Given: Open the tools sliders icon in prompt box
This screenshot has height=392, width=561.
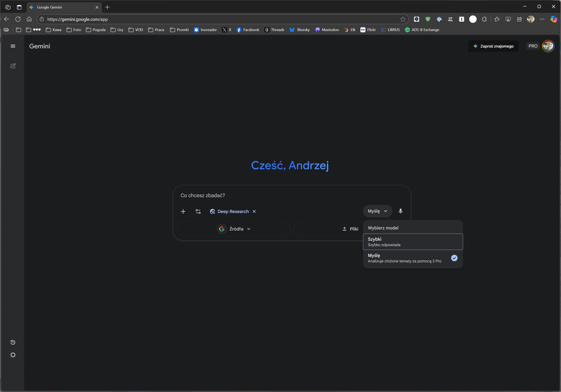Looking at the screenshot, I should (x=198, y=211).
